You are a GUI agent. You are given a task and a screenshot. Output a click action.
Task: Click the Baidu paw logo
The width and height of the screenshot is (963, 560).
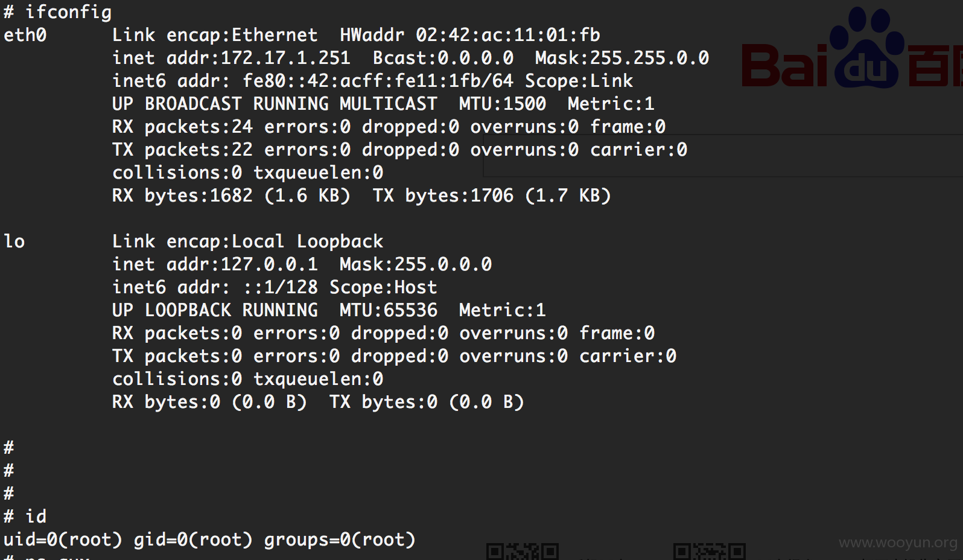866,47
